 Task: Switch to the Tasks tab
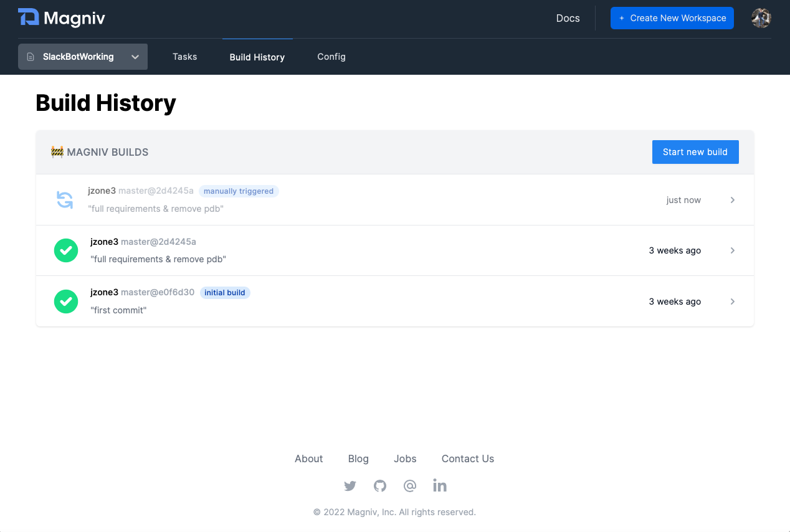click(x=185, y=57)
